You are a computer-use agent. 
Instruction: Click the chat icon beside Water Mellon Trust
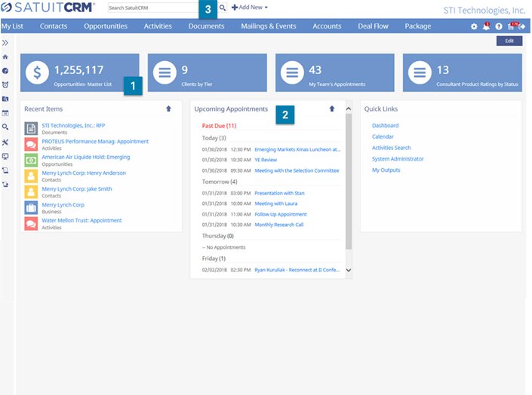[31, 223]
